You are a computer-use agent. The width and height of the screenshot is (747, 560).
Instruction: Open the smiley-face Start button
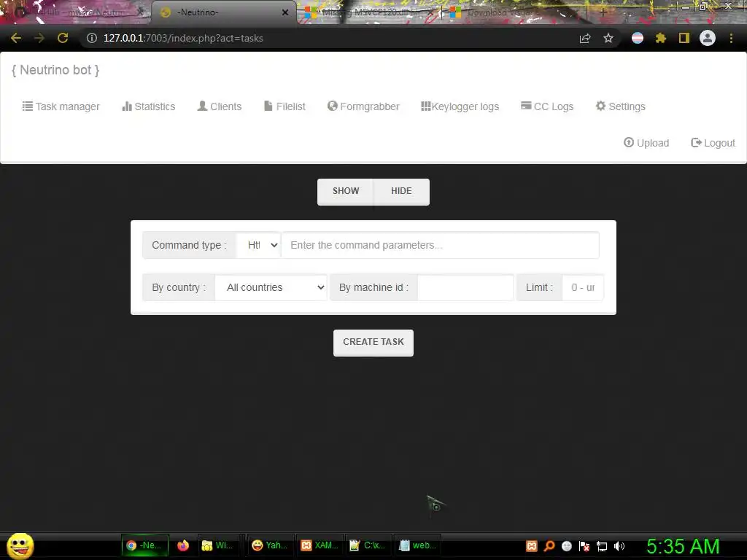[x=20, y=545]
